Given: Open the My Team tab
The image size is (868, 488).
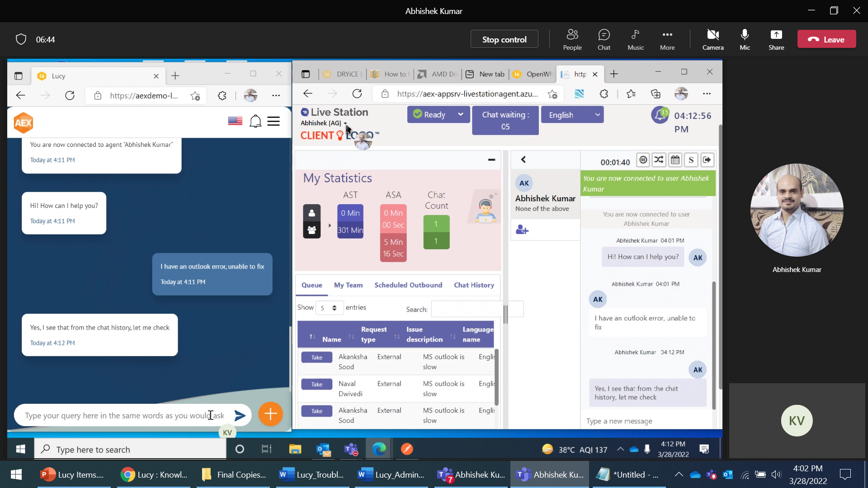Looking at the screenshot, I should (348, 285).
